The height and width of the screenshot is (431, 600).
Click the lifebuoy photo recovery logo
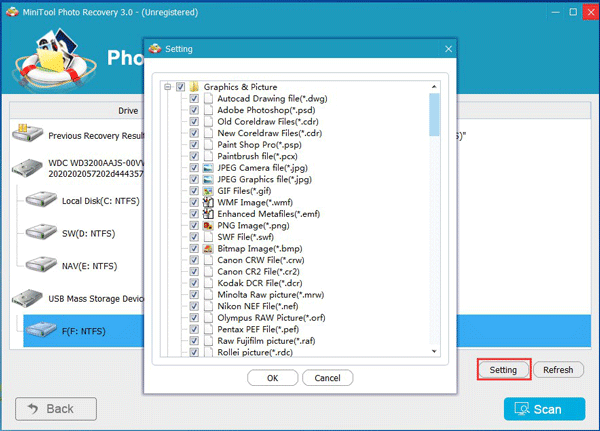pyautogui.click(x=55, y=60)
